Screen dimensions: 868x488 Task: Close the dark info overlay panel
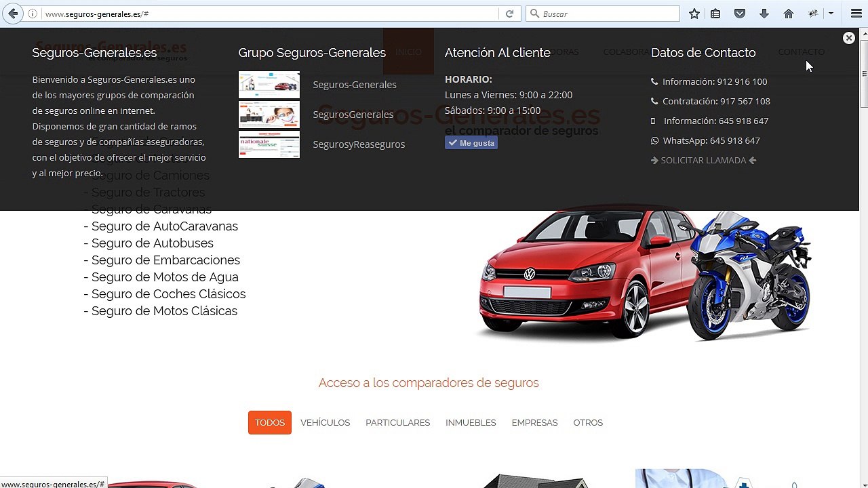[848, 38]
